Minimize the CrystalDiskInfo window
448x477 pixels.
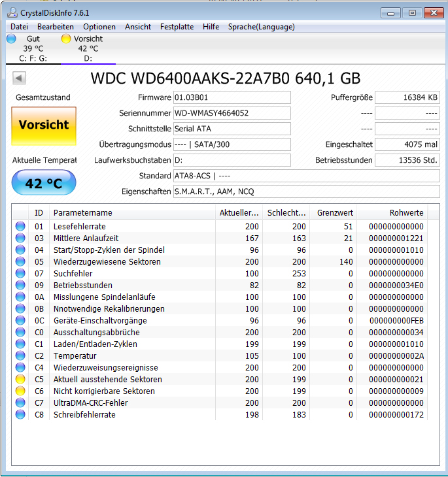(x=390, y=13)
